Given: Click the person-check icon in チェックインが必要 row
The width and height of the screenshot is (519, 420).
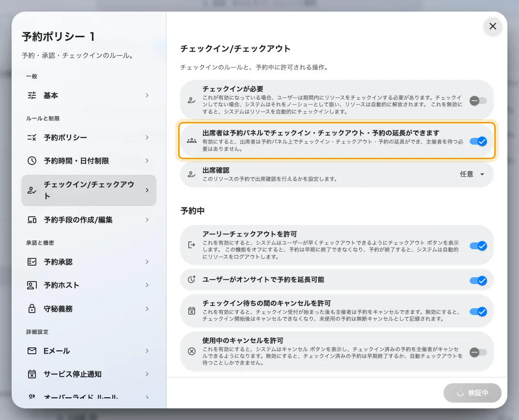Looking at the screenshot, I should click(192, 100).
